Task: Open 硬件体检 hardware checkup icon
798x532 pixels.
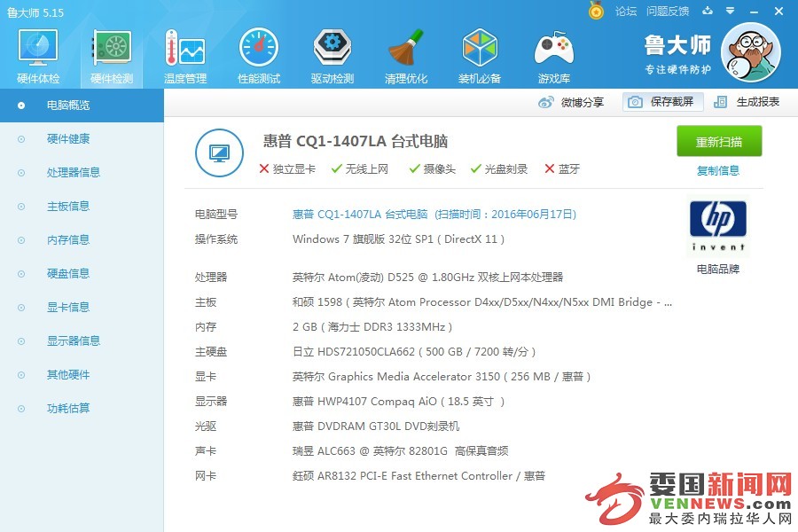Action: pos(37,56)
